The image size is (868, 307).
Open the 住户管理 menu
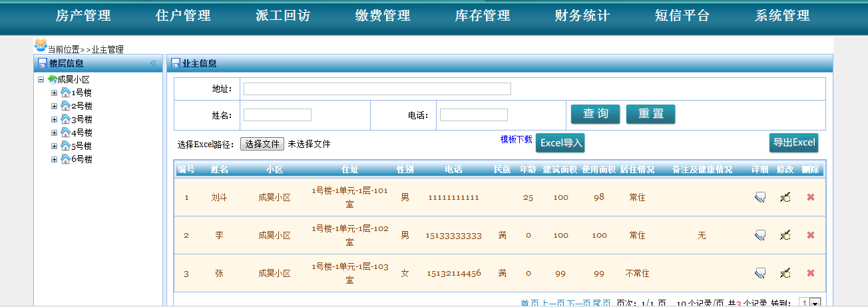point(183,16)
